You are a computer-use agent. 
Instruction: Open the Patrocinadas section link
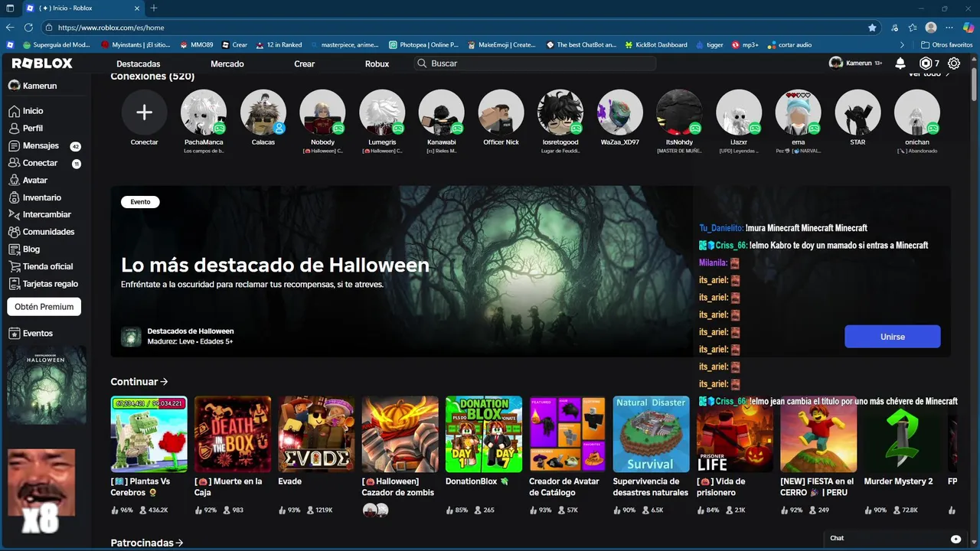point(147,543)
